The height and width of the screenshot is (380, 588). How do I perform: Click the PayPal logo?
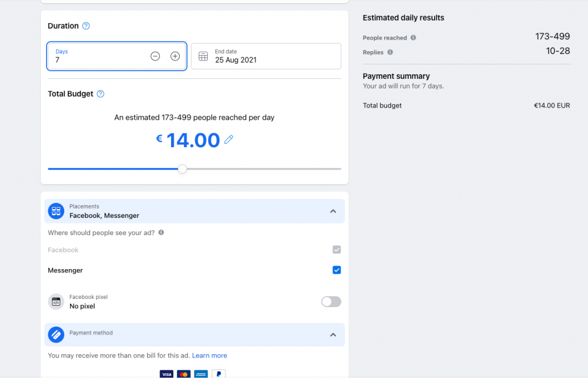[219, 374]
